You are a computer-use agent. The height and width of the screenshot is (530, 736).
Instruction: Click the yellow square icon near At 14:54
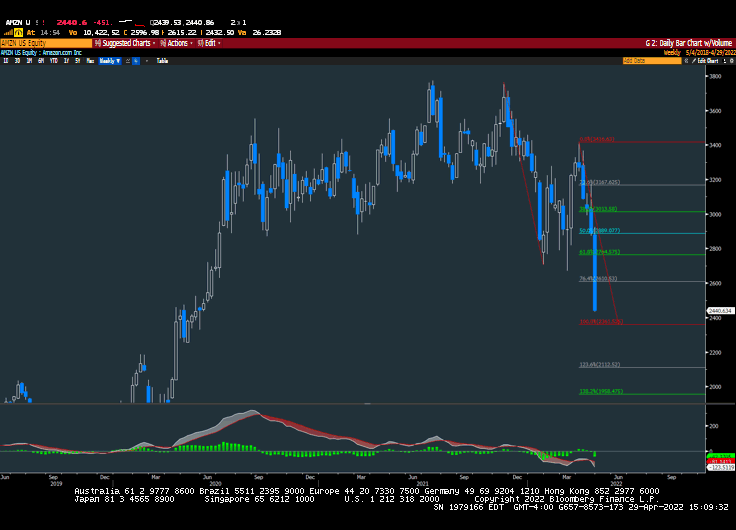[18, 32]
